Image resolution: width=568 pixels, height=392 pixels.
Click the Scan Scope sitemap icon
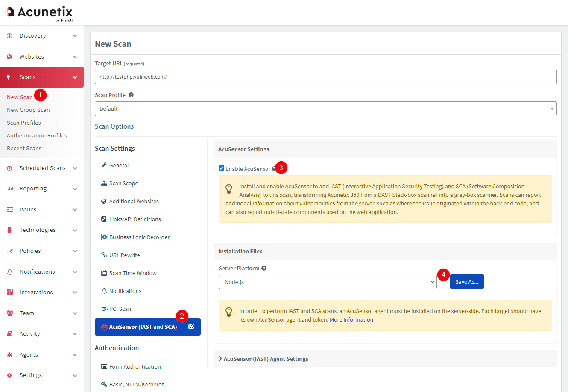coord(104,183)
